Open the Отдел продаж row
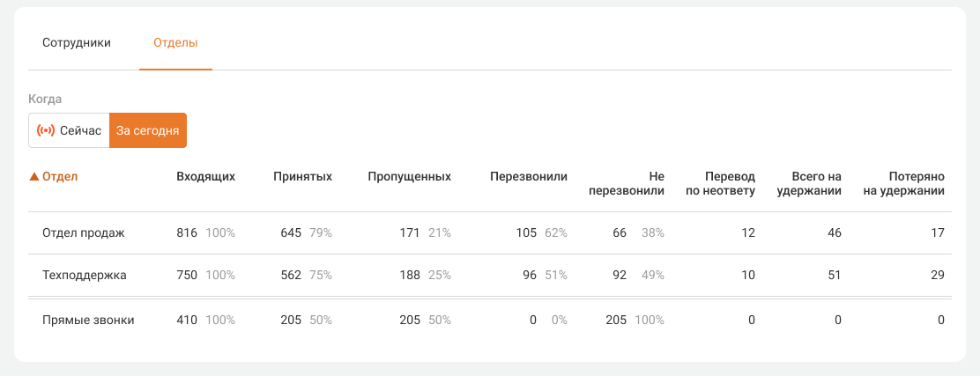Image resolution: width=980 pixels, height=376 pixels. click(85, 233)
